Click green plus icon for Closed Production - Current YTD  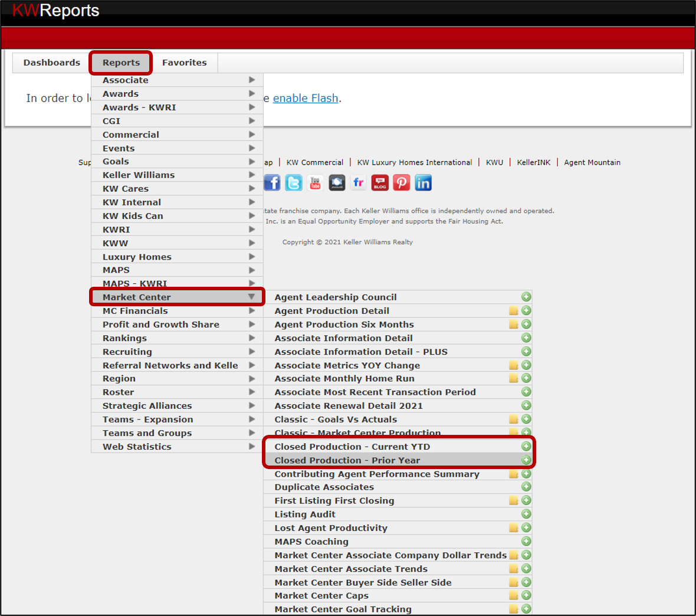coord(526,446)
